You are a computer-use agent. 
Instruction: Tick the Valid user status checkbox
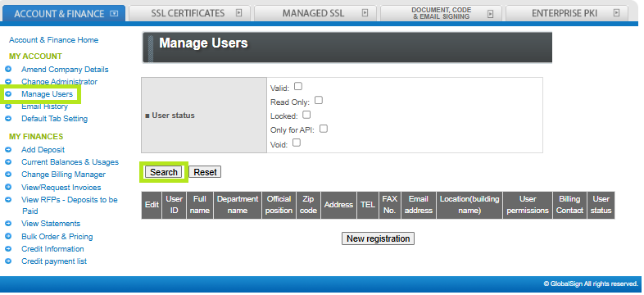click(298, 86)
